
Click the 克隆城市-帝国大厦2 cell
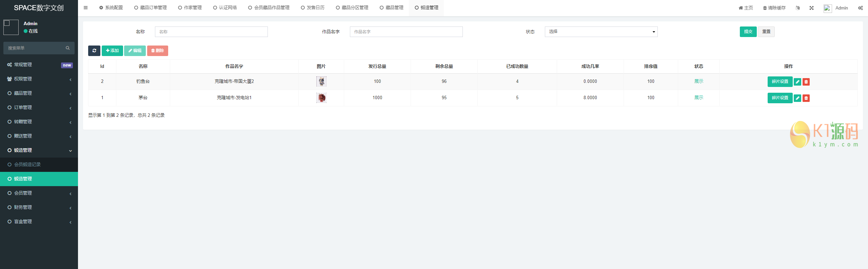234,82
